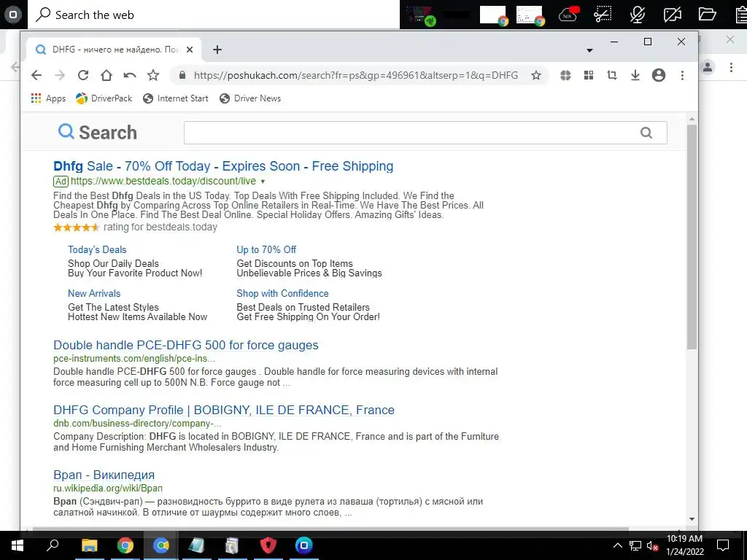Click the address bar URL
This screenshot has width=747, height=560.
coord(356,75)
